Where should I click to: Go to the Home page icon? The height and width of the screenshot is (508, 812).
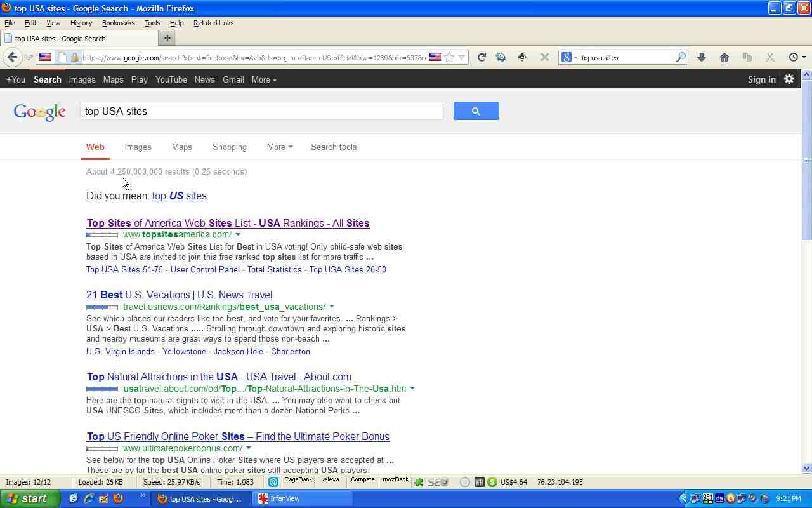point(724,57)
